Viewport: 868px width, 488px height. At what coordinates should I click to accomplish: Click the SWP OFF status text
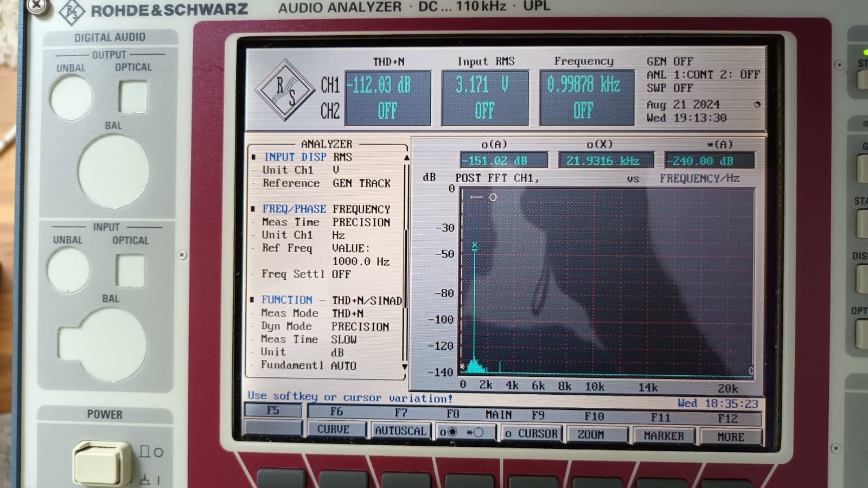click(669, 88)
